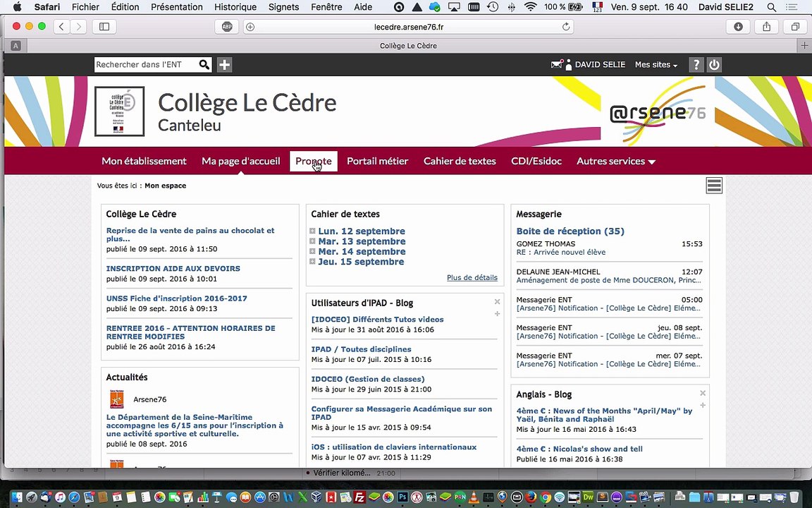The width and height of the screenshot is (812, 508).
Task: Expand Jeu. 15 septembre entry
Action: point(312,261)
